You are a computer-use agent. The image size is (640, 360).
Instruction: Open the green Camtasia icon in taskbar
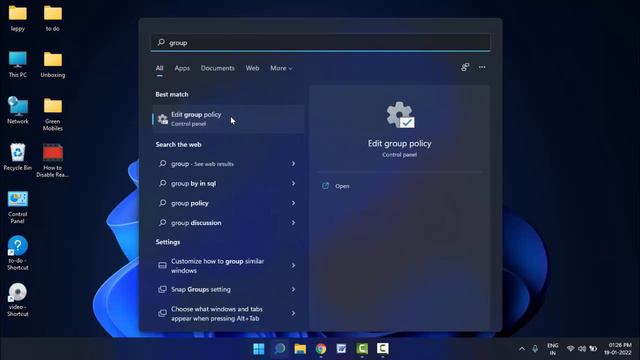[x=362, y=349]
